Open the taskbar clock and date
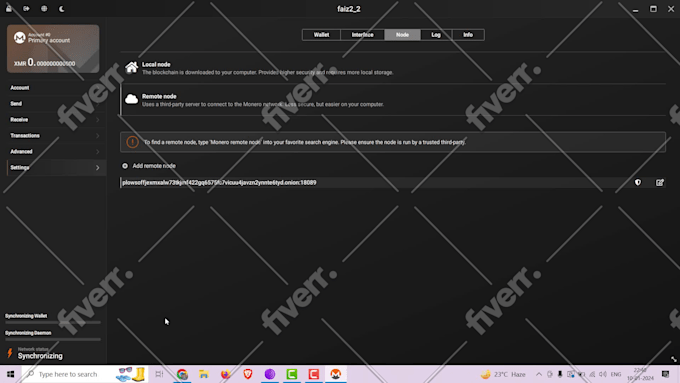 coord(640,374)
